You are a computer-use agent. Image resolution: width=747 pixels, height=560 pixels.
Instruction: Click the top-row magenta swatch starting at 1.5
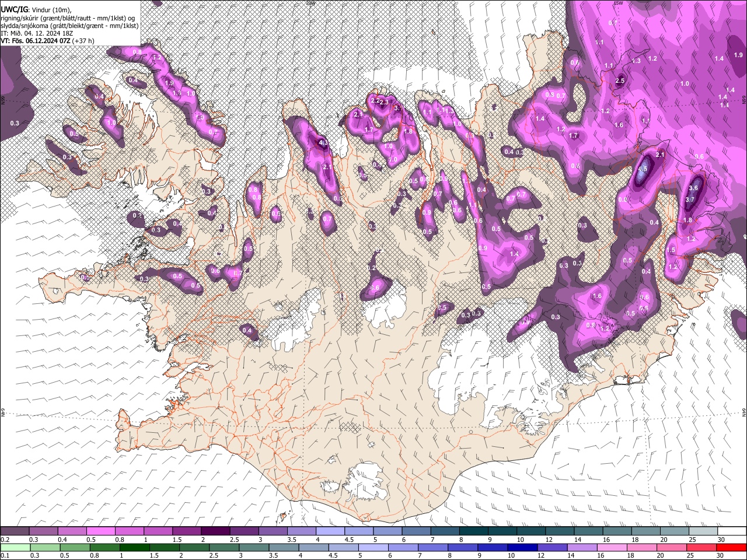186,531
